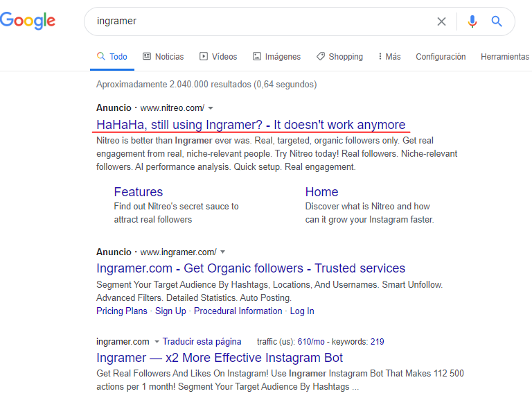The image size is (532, 398).
Task: Open 'HaHaHa, still using Ingramer?' ad link
Action: (x=251, y=125)
